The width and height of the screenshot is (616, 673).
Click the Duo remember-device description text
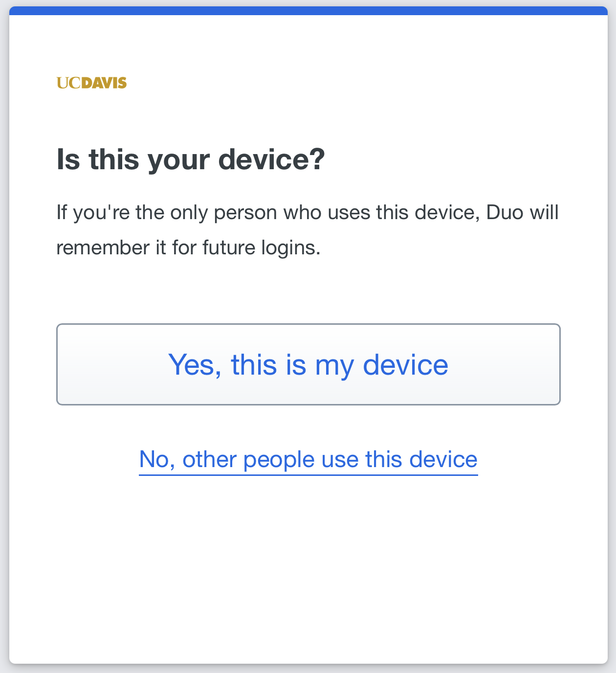[x=307, y=230]
